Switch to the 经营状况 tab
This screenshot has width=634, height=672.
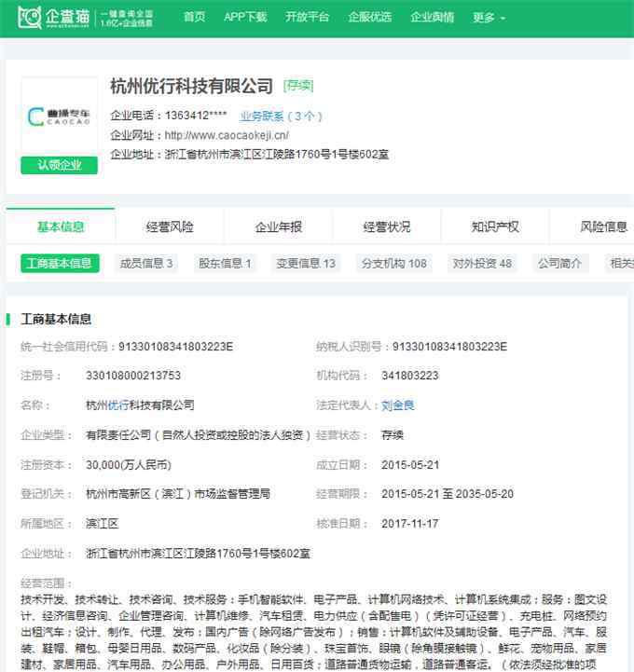pyautogui.click(x=387, y=226)
